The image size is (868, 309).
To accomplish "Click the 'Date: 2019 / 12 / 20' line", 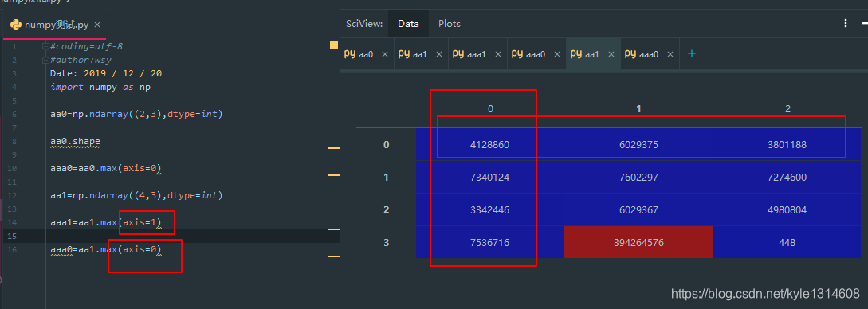I will [105, 73].
